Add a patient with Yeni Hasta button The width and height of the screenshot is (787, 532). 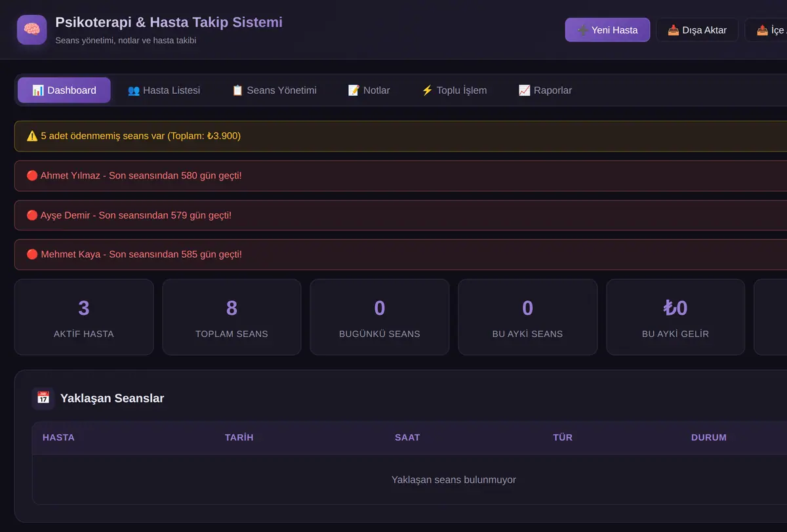click(607, 30)
